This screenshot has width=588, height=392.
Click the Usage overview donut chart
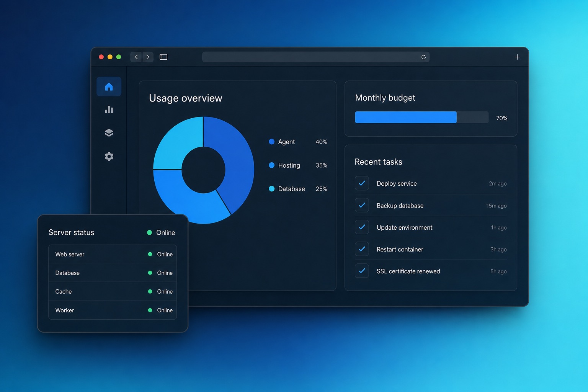204,170
